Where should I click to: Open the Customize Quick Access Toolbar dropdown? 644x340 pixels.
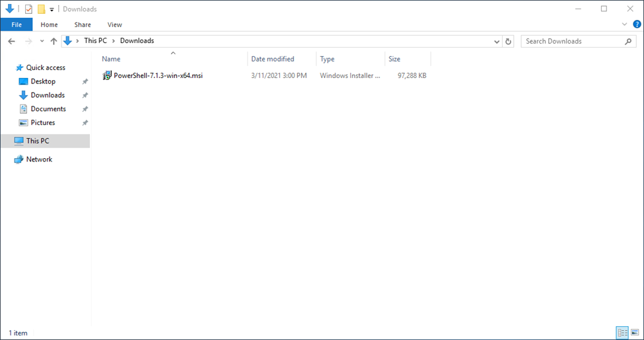(52, 9)
